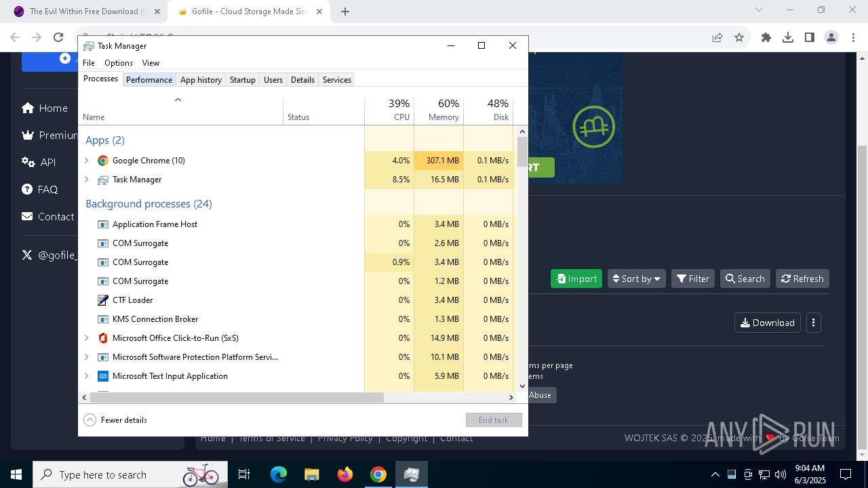Switch to the App history tab
This screenshot has height=488, width=868.
201,80
